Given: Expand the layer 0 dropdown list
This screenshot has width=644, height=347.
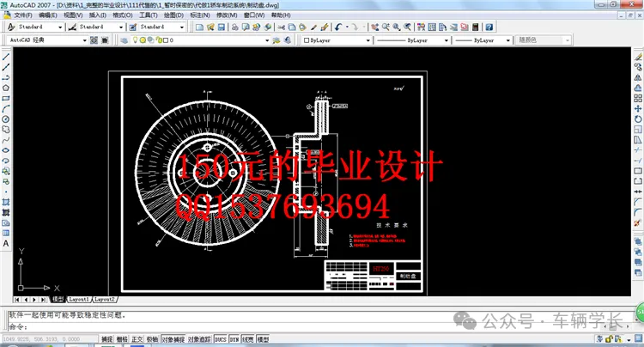Looking at the screenshot, I should pyautogui.click(x=267, y=40).
